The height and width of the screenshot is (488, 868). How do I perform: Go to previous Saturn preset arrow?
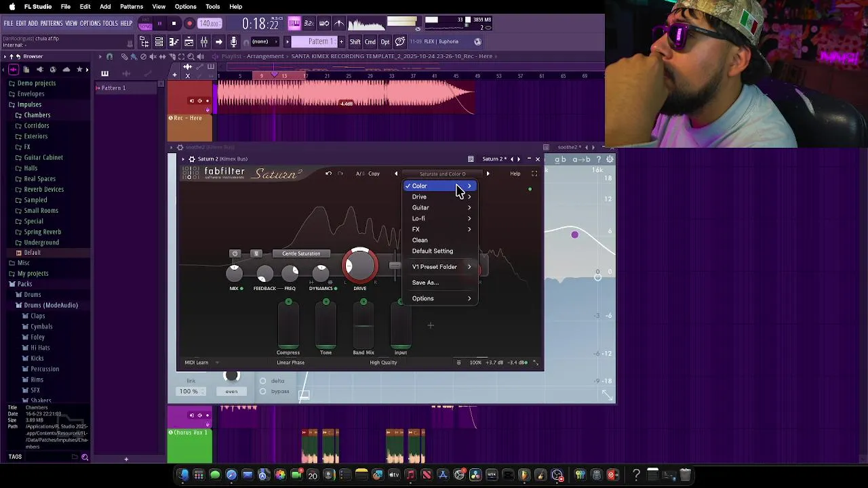click(396, 174)
